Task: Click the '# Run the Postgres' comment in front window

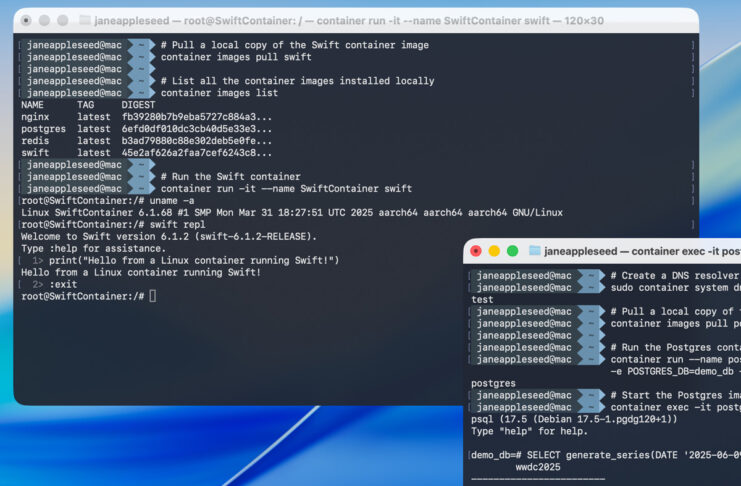Action: tap(675, 347)
